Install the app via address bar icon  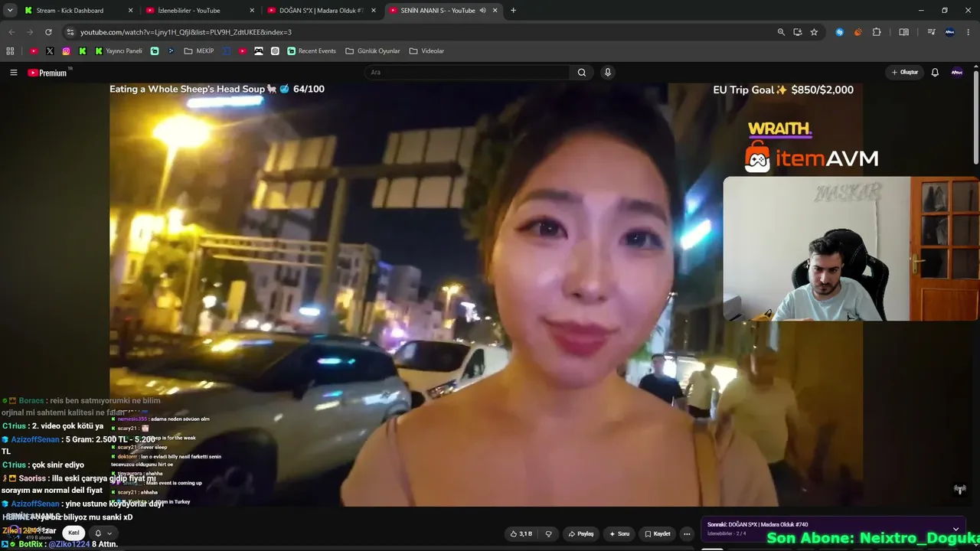click(x=797, y=32)
